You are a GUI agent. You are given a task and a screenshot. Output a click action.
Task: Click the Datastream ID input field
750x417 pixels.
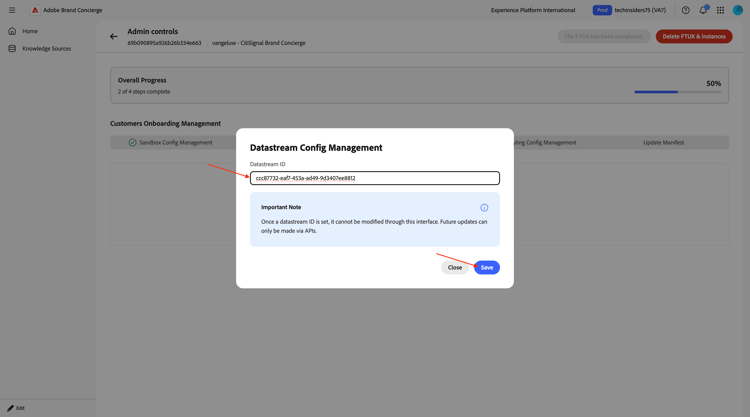(375, 178)
